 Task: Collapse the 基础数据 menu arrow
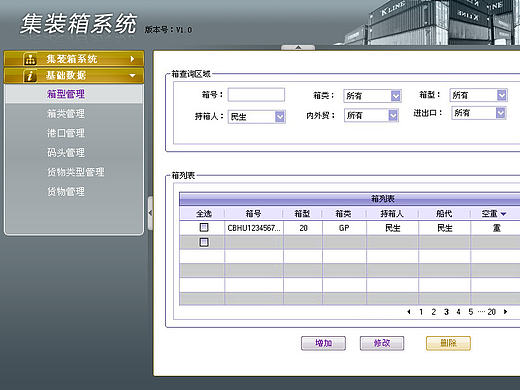(132, 76)
